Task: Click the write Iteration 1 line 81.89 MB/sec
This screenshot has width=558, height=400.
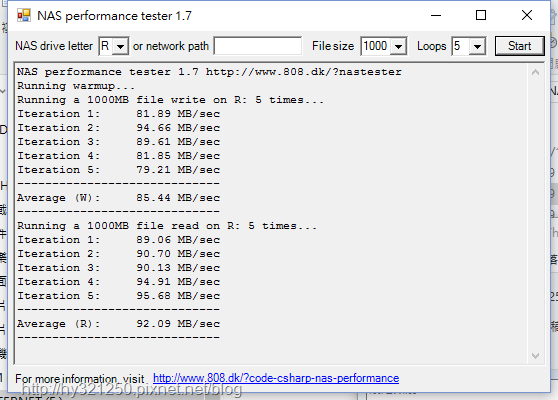Action: click(119, 114)
